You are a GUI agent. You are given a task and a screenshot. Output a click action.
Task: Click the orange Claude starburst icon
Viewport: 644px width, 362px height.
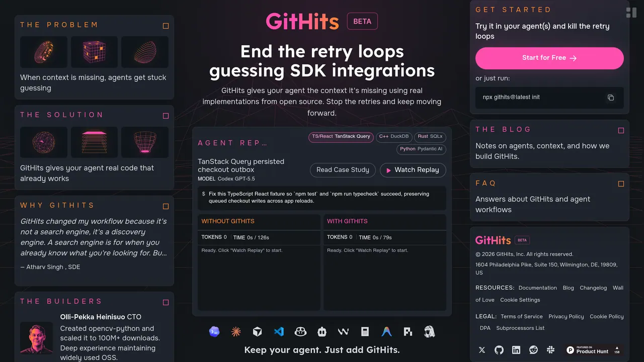[236, 332]
